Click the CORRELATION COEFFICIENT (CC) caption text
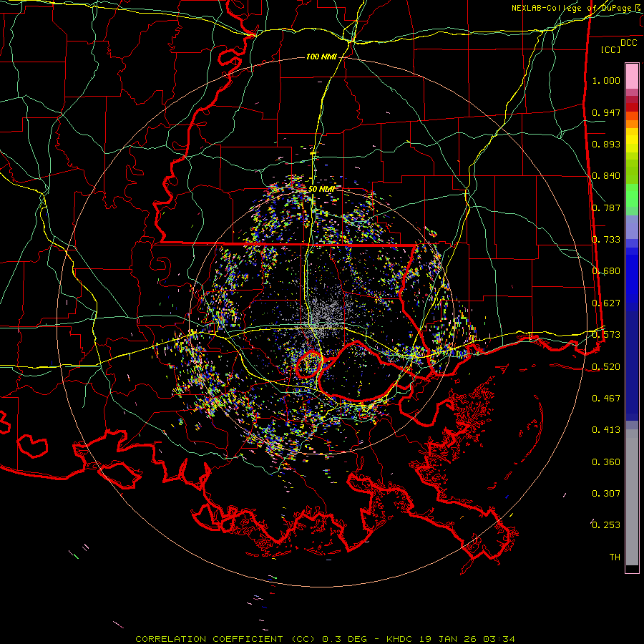The image size is (644, 644). pyautogui.click(x=225, y=639)
